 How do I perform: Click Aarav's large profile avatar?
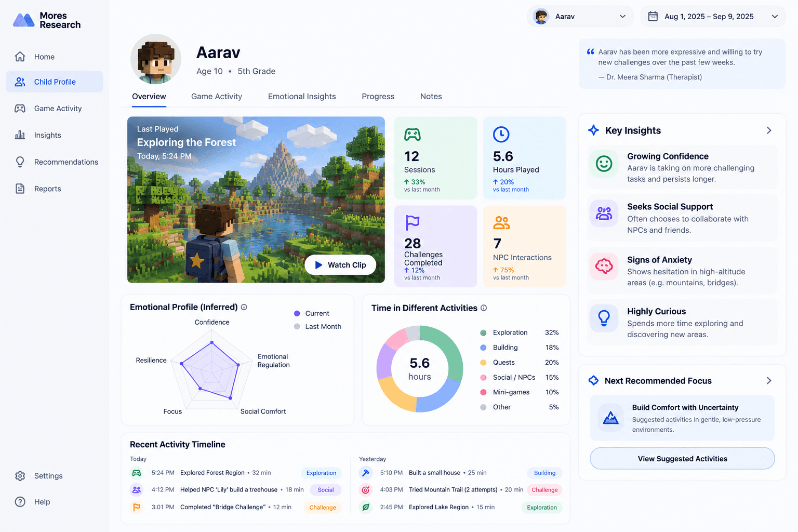pyautogui.click(x=156, y=59)
